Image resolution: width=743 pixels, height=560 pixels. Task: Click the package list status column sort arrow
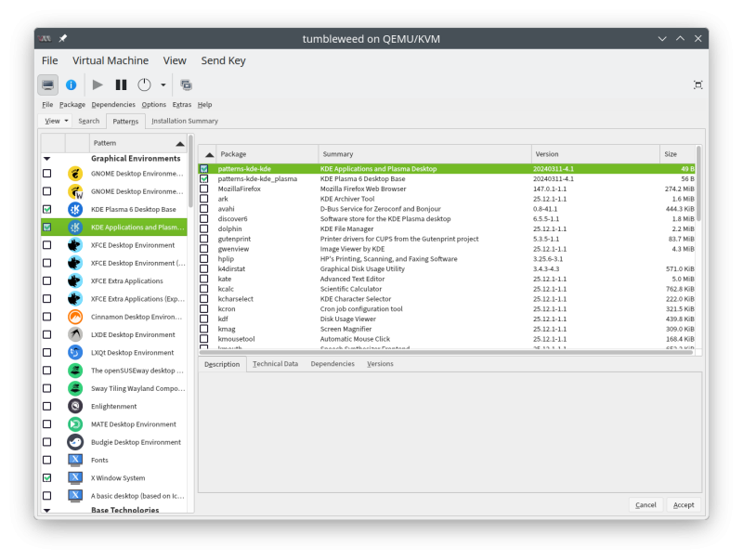click(x=209, y=154)
